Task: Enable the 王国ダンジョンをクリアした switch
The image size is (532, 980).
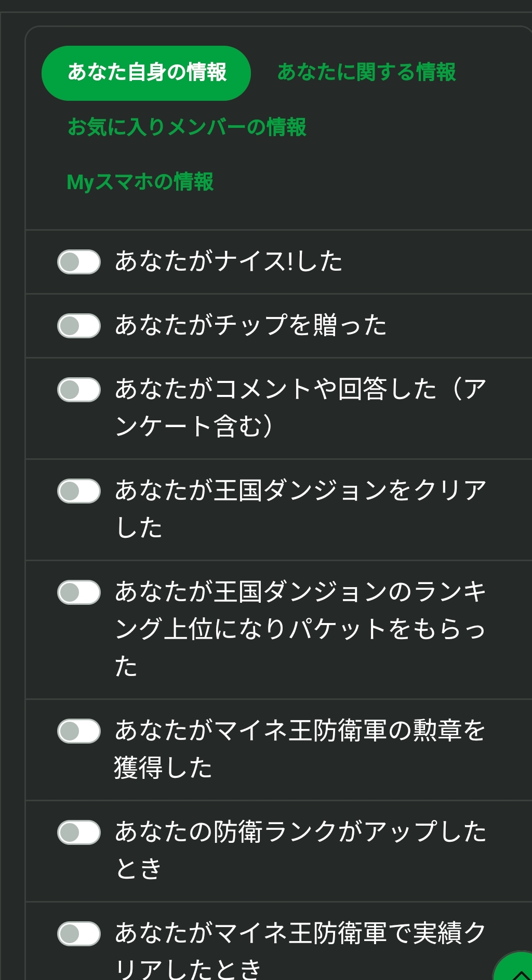Action: pos(79,491)
